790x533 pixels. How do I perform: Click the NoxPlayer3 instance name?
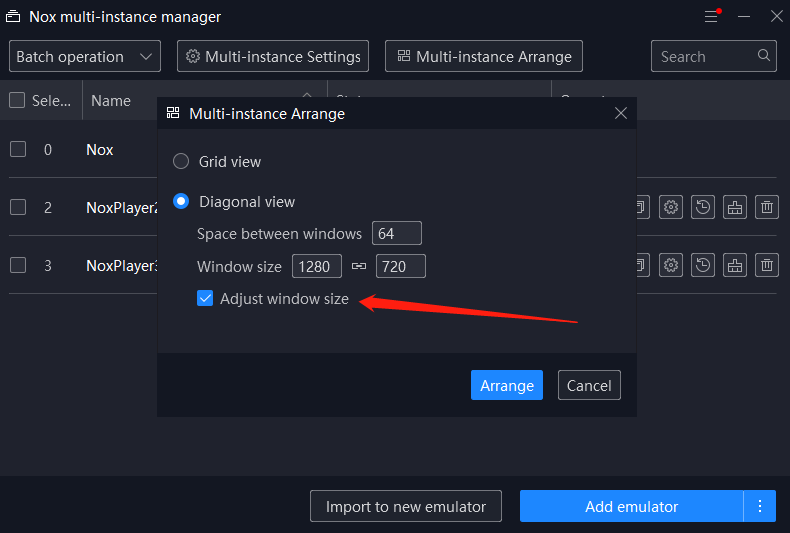click(x=121, y=265)
